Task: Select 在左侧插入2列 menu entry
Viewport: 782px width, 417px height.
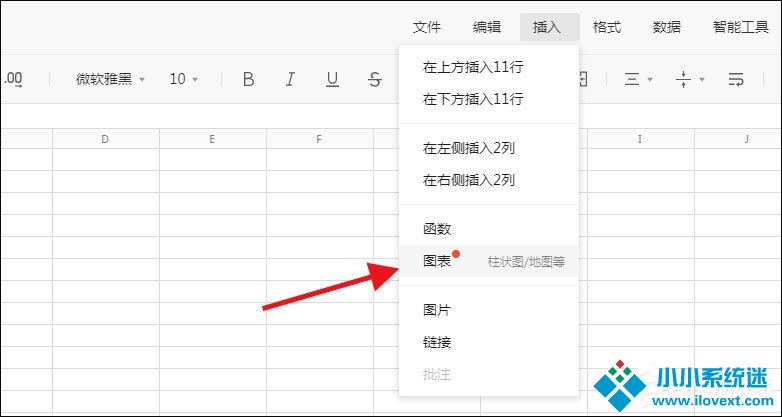Action: tap(489, 148)
